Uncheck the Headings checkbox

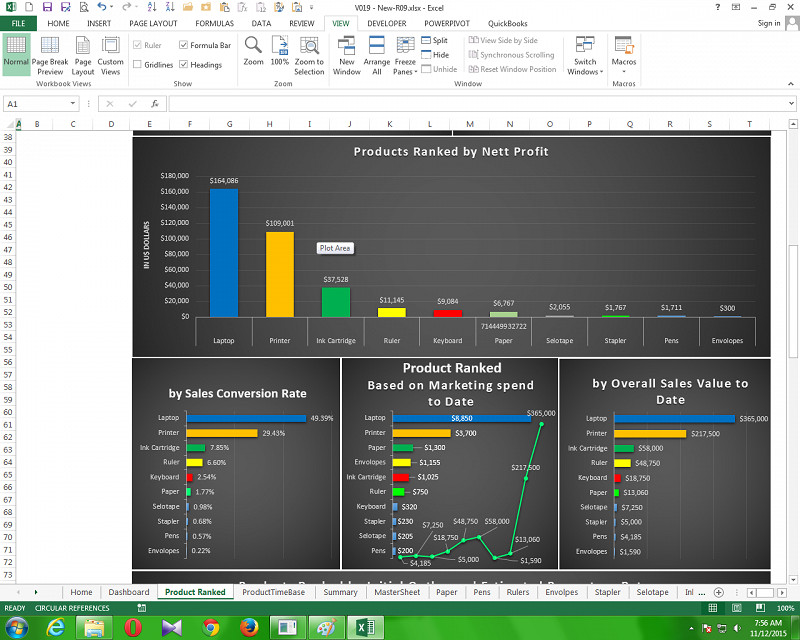pos(184,65)
